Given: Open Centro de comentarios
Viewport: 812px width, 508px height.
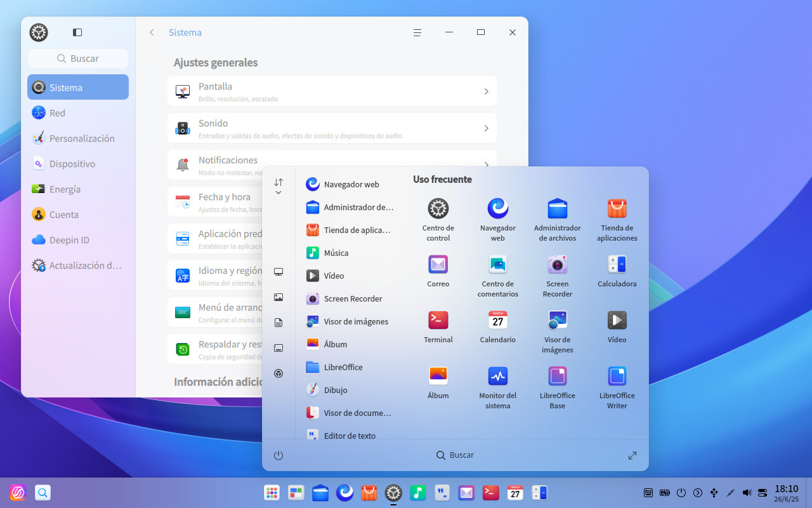Looking at the screenshot, I should pyautogui.click(x=497, y=265).
